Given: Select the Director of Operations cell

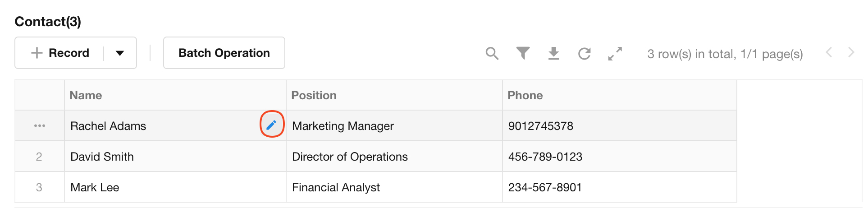Looking at the screenshot, I should coord(350,157).
